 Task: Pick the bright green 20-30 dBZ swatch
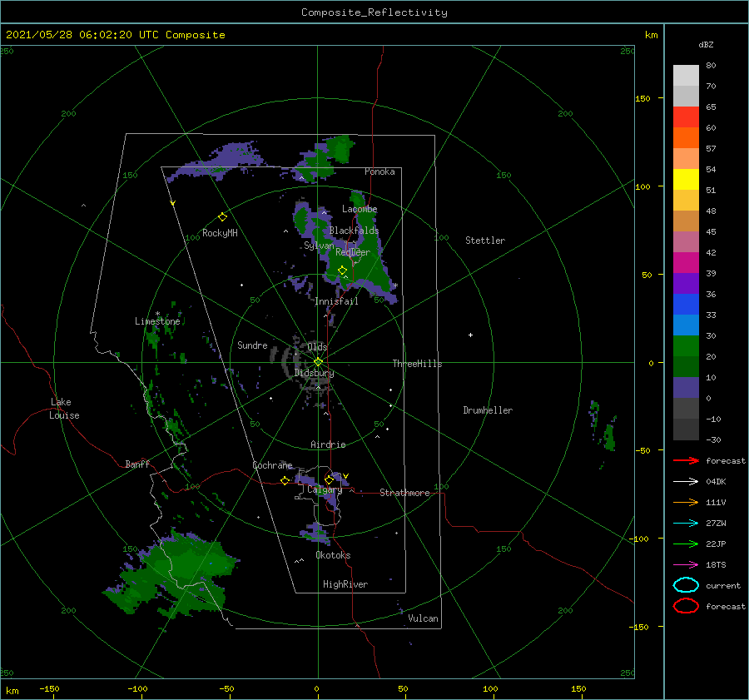[686, 346]
